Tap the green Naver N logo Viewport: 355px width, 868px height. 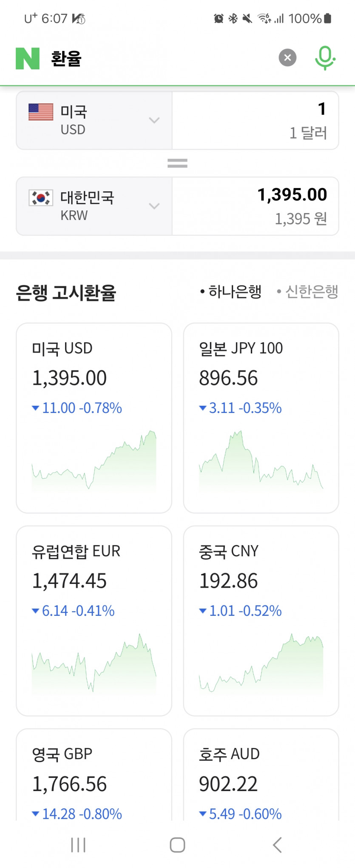pos(28,58)
